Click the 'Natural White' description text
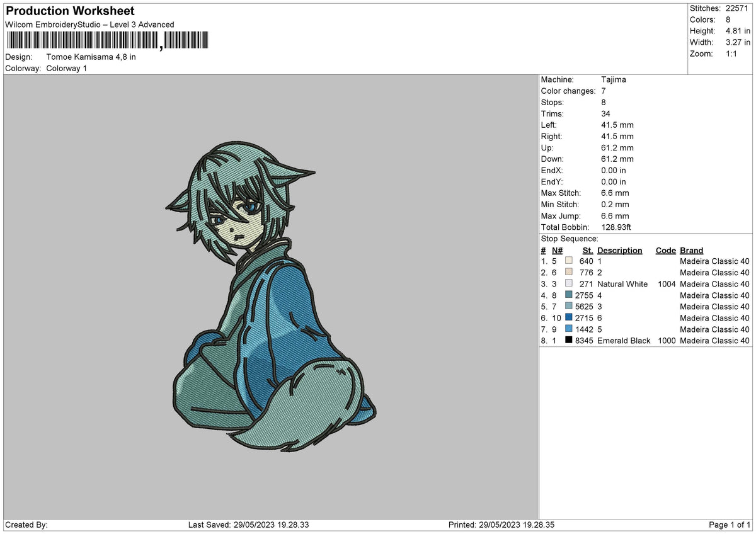 coord(622,284)
